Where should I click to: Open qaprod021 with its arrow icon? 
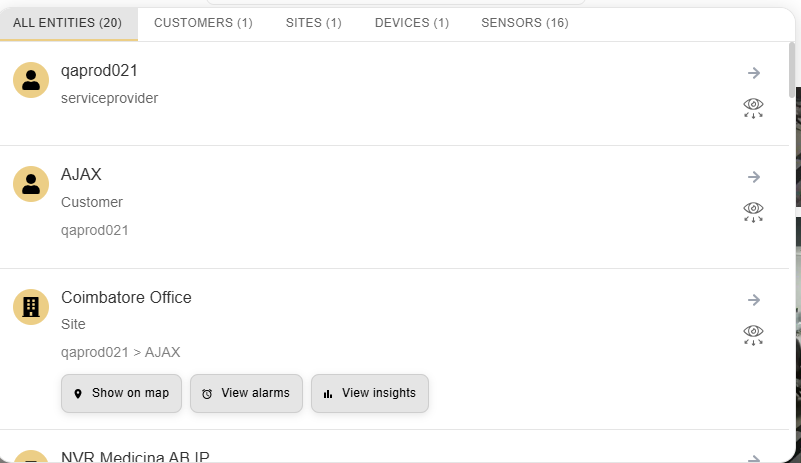[753, 73]
